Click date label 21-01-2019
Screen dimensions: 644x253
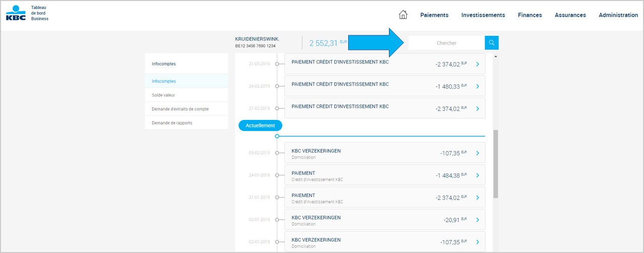tap(260, 198)
